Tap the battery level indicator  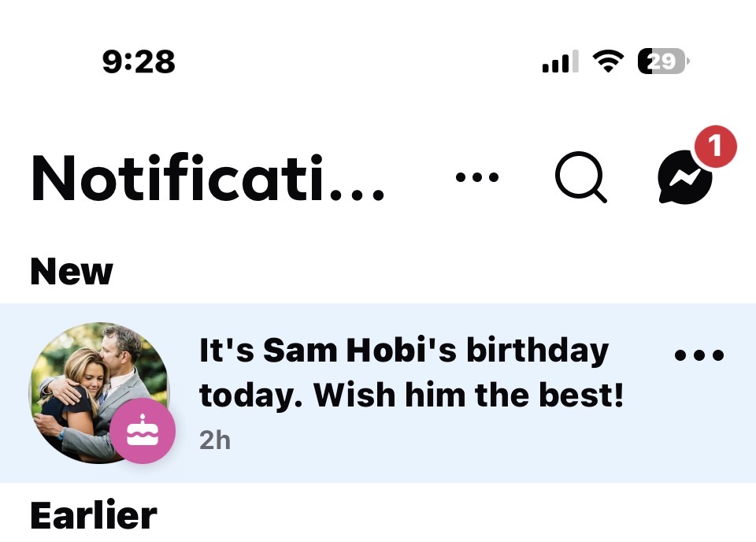coord(663,61)
